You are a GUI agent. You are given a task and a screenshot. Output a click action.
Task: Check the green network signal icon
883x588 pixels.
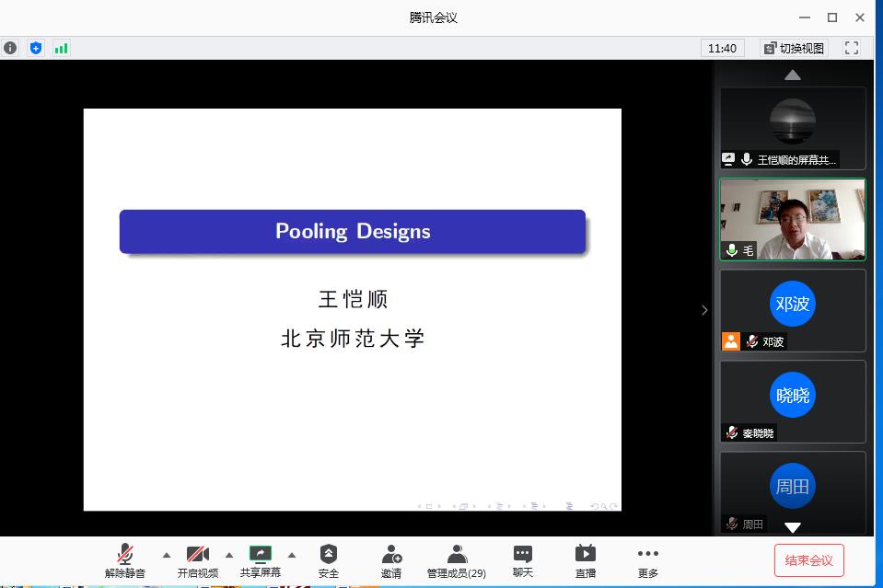click(x=62, y=48)
